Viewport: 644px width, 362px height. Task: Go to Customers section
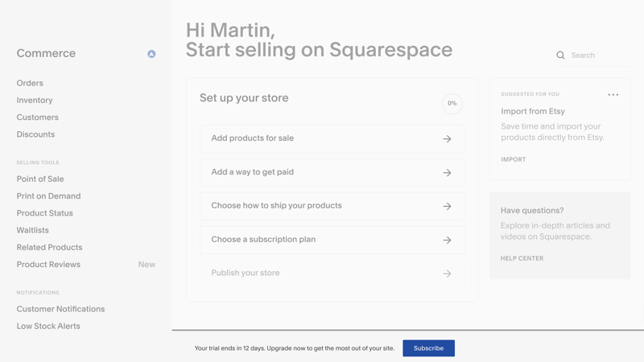(x=37, y=117)
